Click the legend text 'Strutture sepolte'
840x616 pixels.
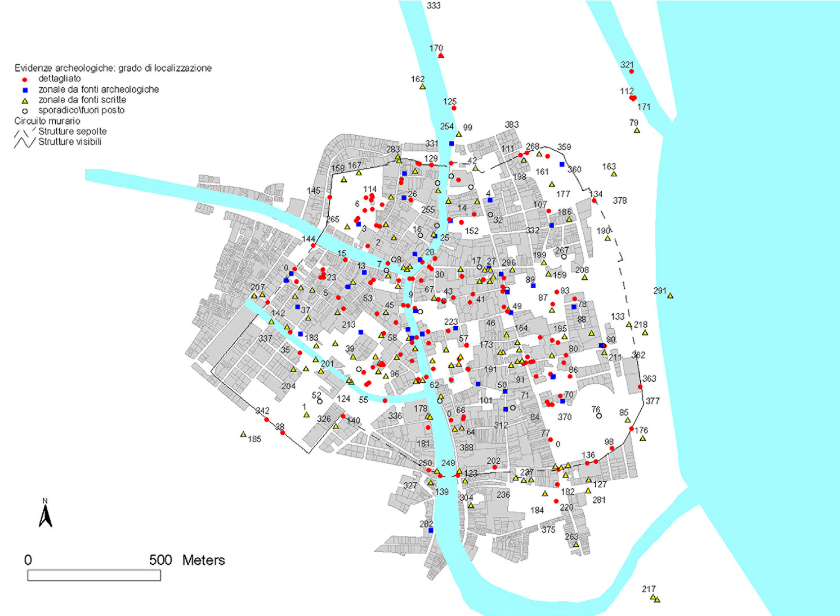72,131
